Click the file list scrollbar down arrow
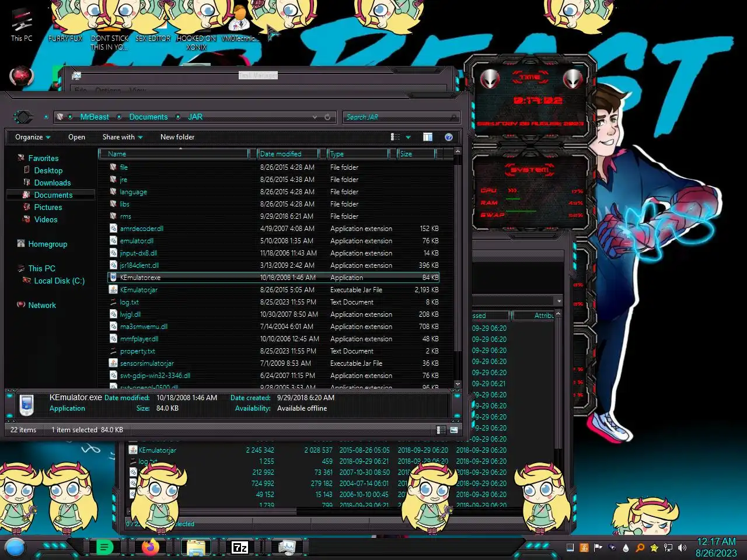Image resolution: width=747 pixels, height=560 pixels. (x=458, y=384)
